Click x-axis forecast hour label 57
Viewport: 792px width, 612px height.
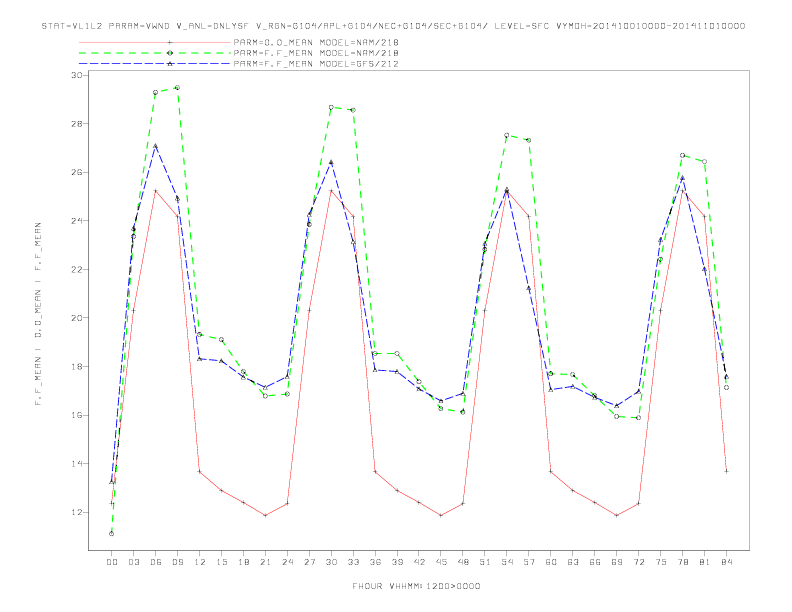[529, 562]
